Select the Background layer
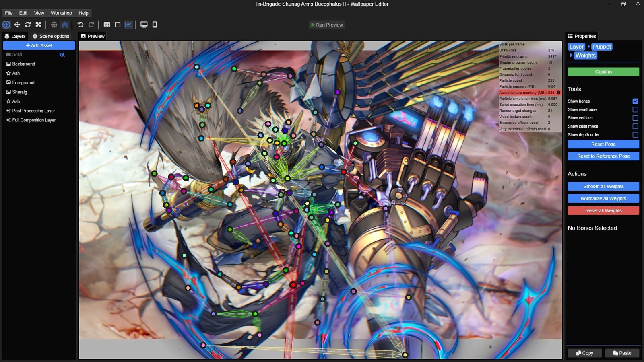644x362 pixels. (39, 64)
